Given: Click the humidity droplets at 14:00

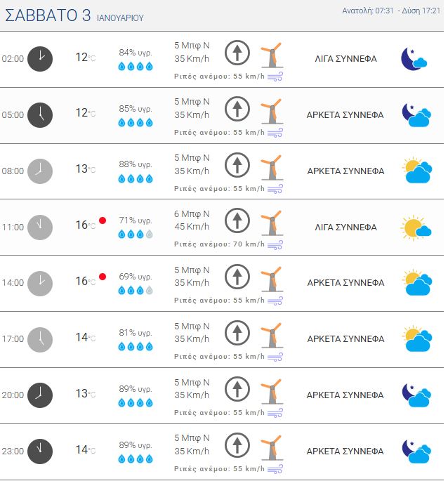Looking at the screenshot, I should tap(135, 290).
